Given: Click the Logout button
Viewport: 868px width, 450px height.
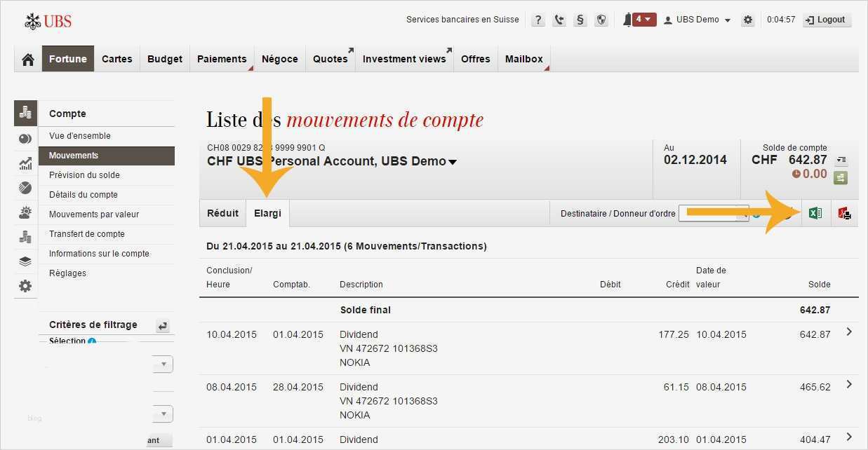Looking at the screenshot, I should click(x=826, y=20).
